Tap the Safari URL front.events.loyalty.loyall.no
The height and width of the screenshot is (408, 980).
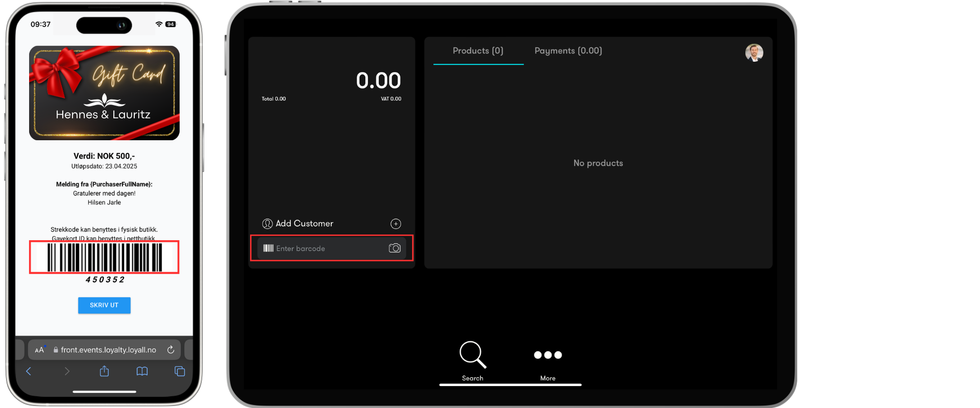pyautogui.click(x=108, y=350)
